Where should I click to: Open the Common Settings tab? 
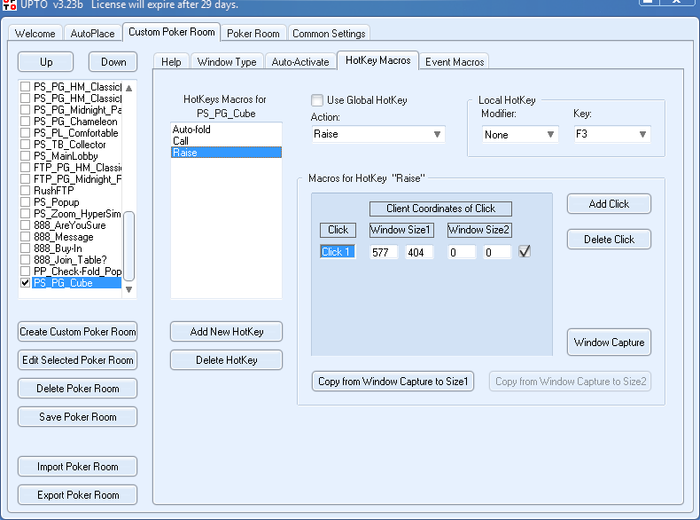pos(329,33)
